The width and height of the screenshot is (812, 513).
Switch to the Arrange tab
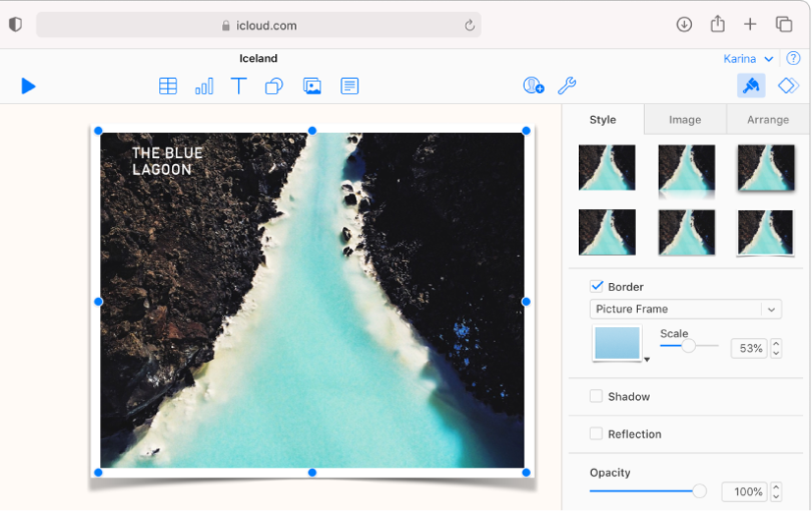(x=768, y=120)
